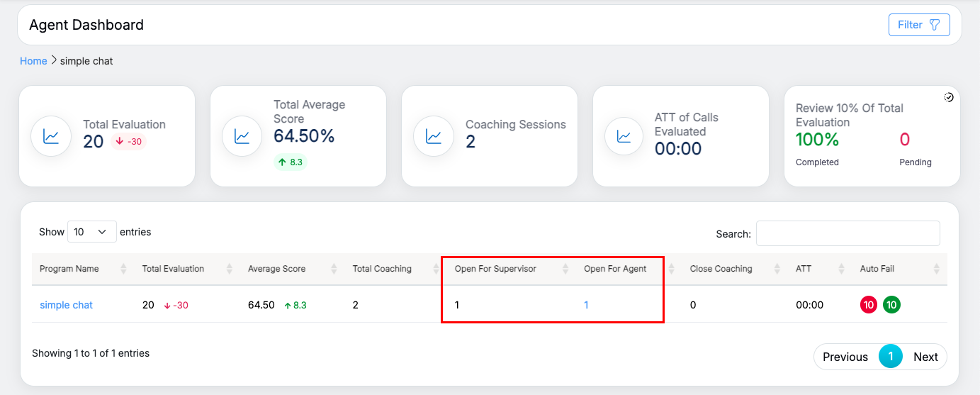
Task: Sort table by Program Name column
Action: point(123,269)
